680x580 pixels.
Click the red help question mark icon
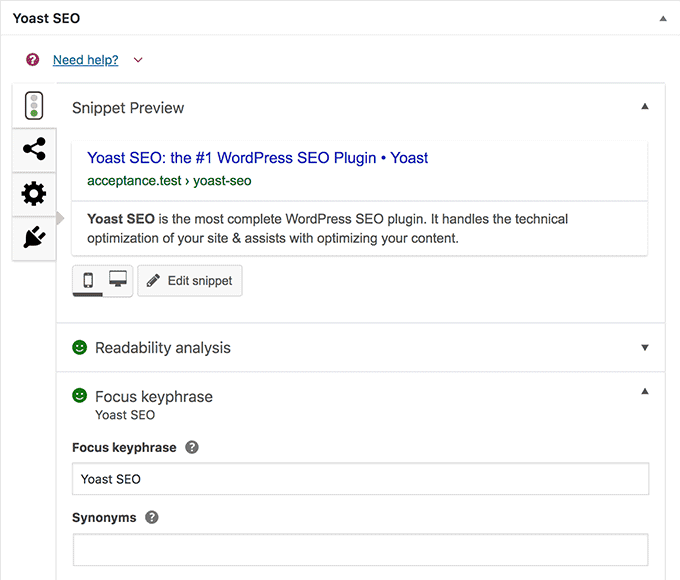point(33,59)
